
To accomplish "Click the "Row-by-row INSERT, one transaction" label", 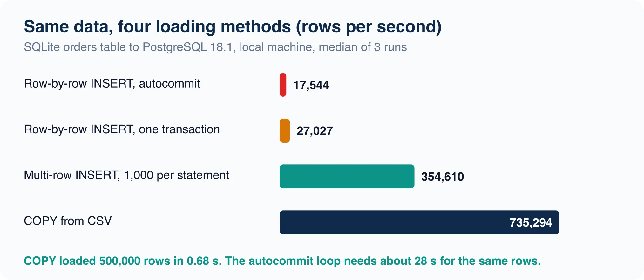I will pos(122,129).
